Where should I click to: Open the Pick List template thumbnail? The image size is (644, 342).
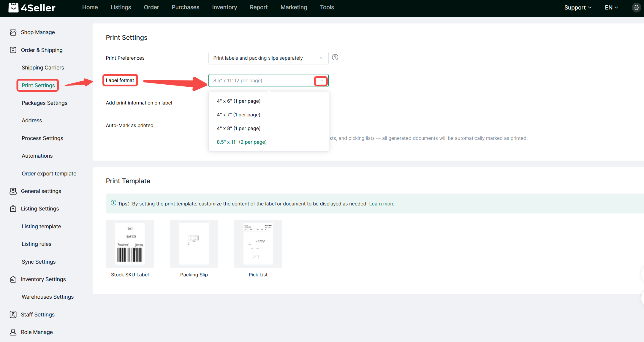point(258,244)
